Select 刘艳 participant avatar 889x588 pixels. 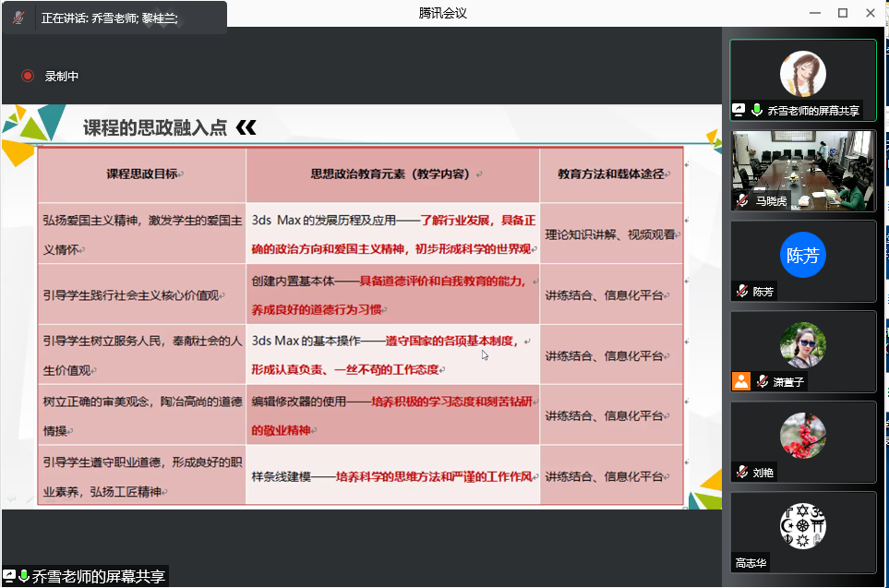[803, 435]
